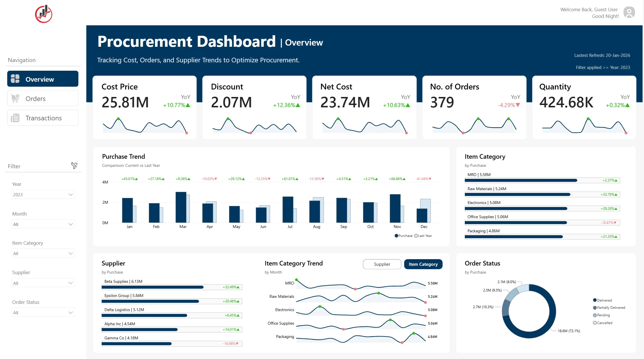The height and width of the screenshot is (359, 644).
Task: Open the Transactions page
Action: coord(43,118)
